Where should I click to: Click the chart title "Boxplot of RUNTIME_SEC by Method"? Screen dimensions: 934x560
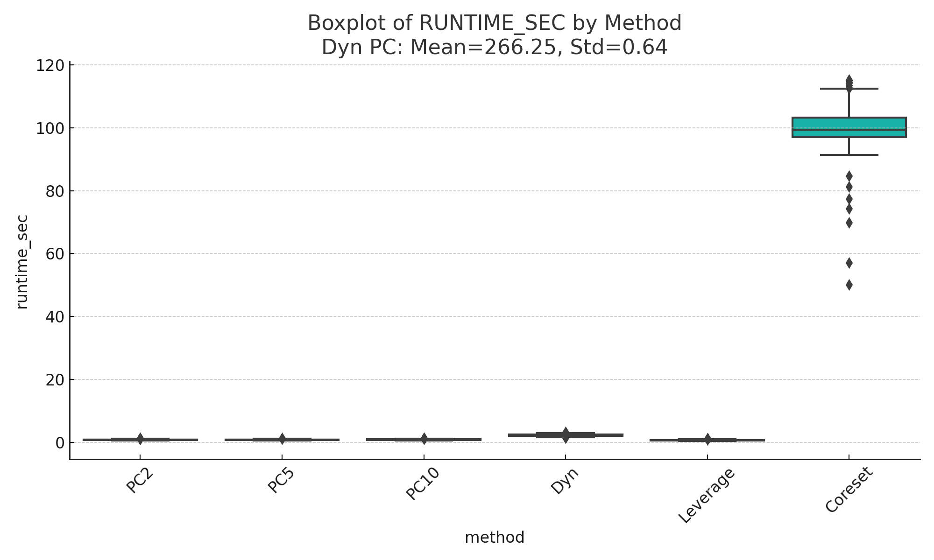click(495, 23)
